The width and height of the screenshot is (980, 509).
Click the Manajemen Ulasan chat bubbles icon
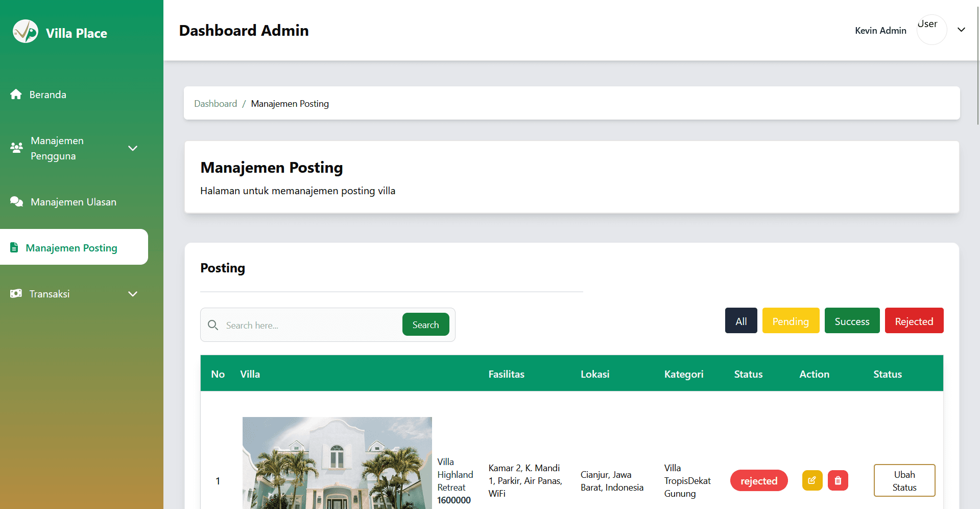click(16, 202)
